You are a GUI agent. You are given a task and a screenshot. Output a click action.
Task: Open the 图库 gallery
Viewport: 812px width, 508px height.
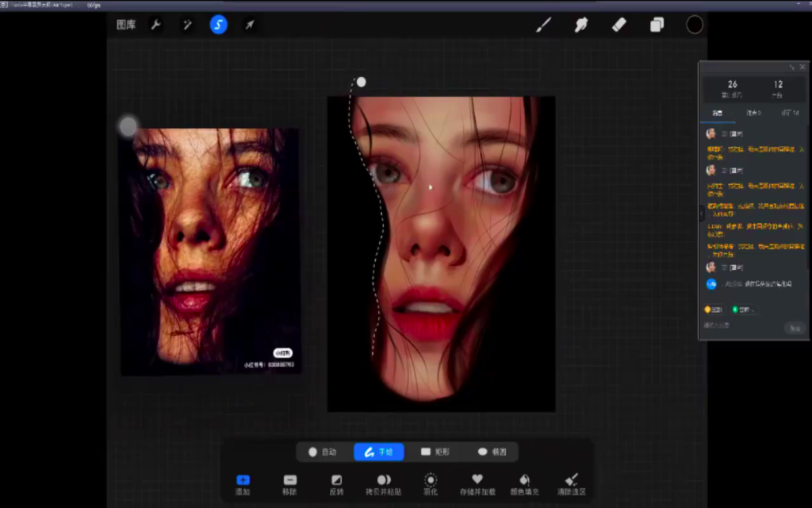coord(126,25)
